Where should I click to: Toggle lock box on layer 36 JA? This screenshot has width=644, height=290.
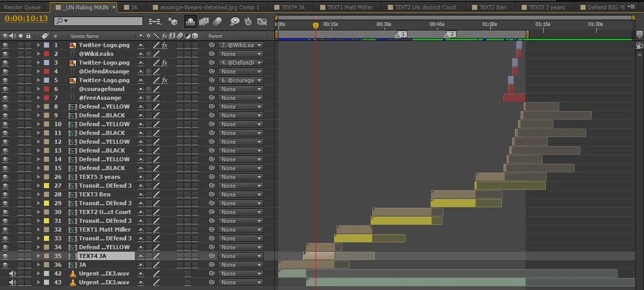pyautogui.click(x=28, y=265)
